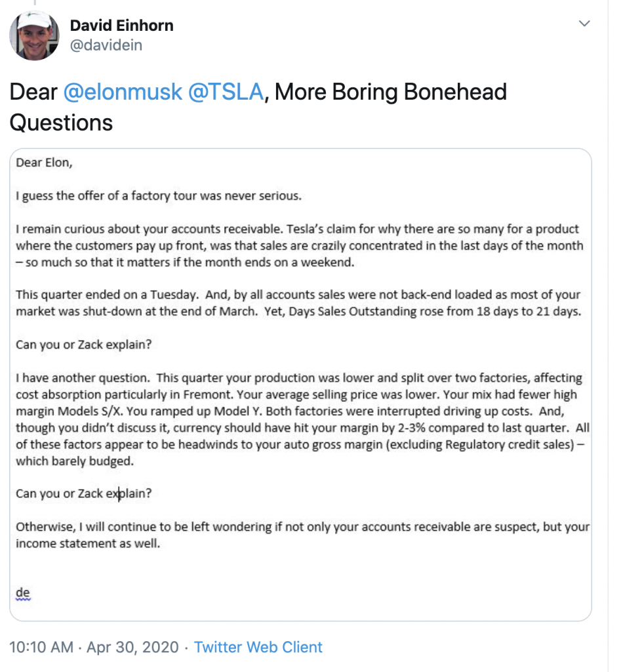Open the @elonmusk mention

coord(123,92)
